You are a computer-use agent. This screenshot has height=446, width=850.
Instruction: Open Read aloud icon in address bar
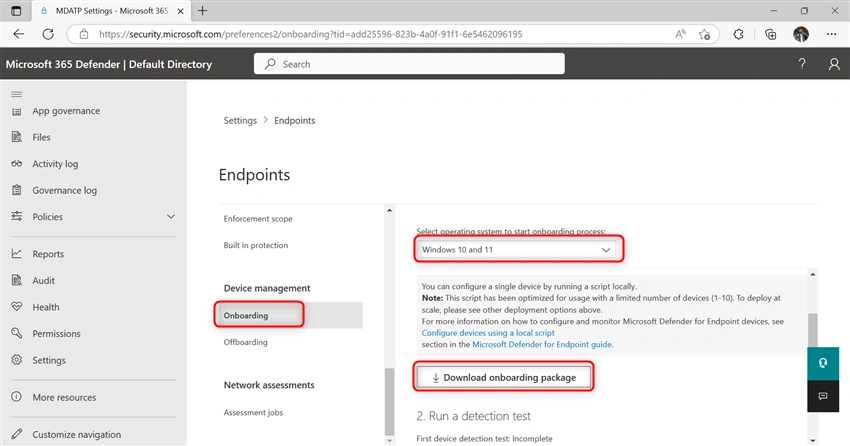680,34
